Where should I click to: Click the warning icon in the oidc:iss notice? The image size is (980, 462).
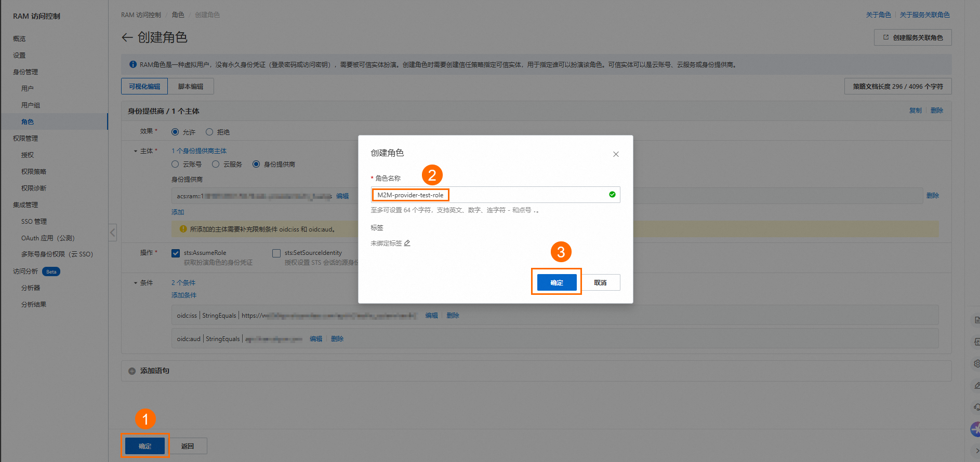click(183, 229)
